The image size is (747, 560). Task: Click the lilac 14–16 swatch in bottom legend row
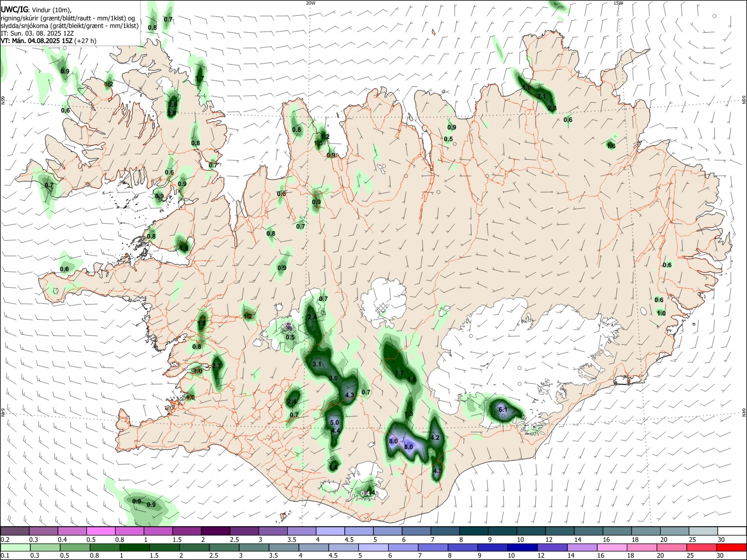coord(582,548)
